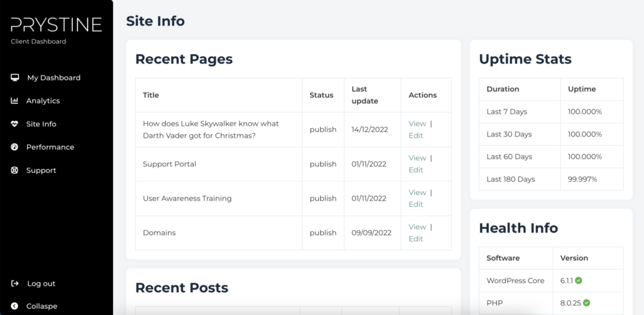Viewport: 644px width, 315px height.
Task: Click the Luke Skywalker page title
Action: [211, 130]
